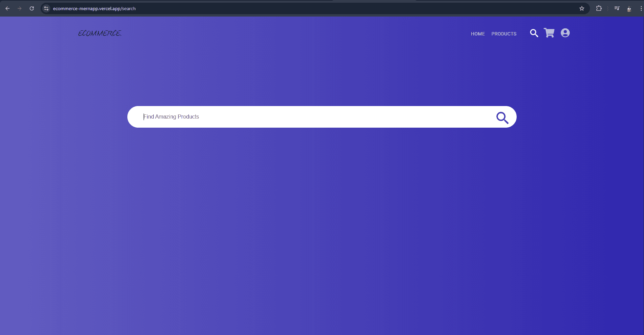Click the browser forward arrow

click(x=20, y=8)
